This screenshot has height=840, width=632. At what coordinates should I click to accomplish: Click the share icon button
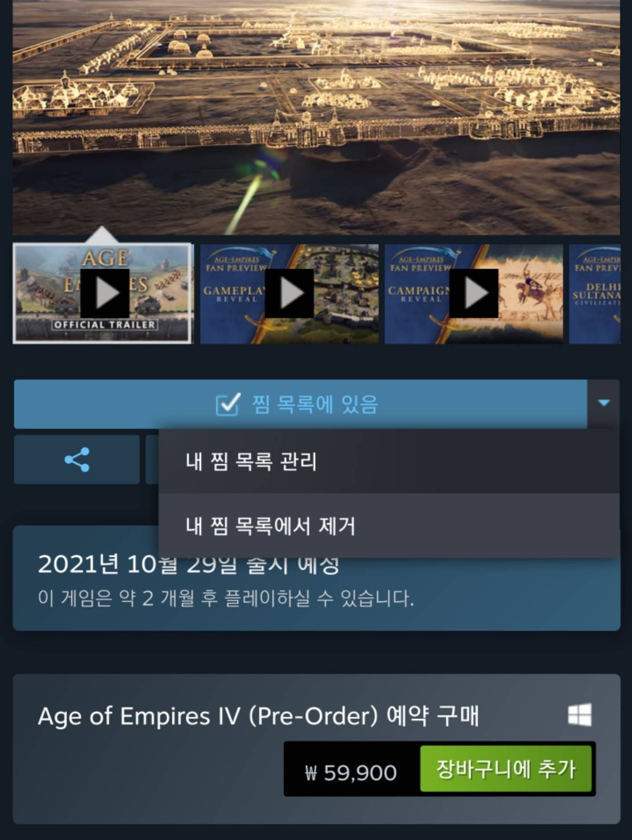(77, 460)
